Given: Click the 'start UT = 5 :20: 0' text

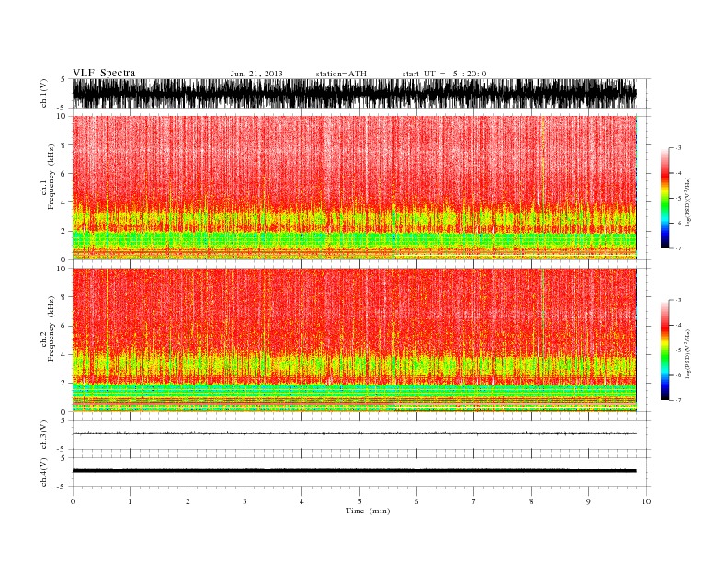Looking at the screenshot, I should [444, 74].
